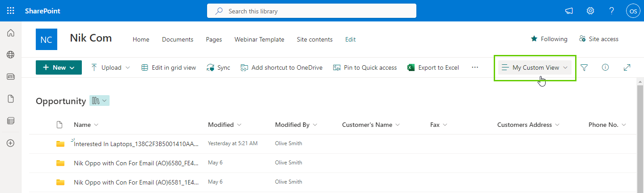Click the help question mark icon
The width and height of the screenshot is (644, 193).
pyautogui.click(x=612, y=11)
